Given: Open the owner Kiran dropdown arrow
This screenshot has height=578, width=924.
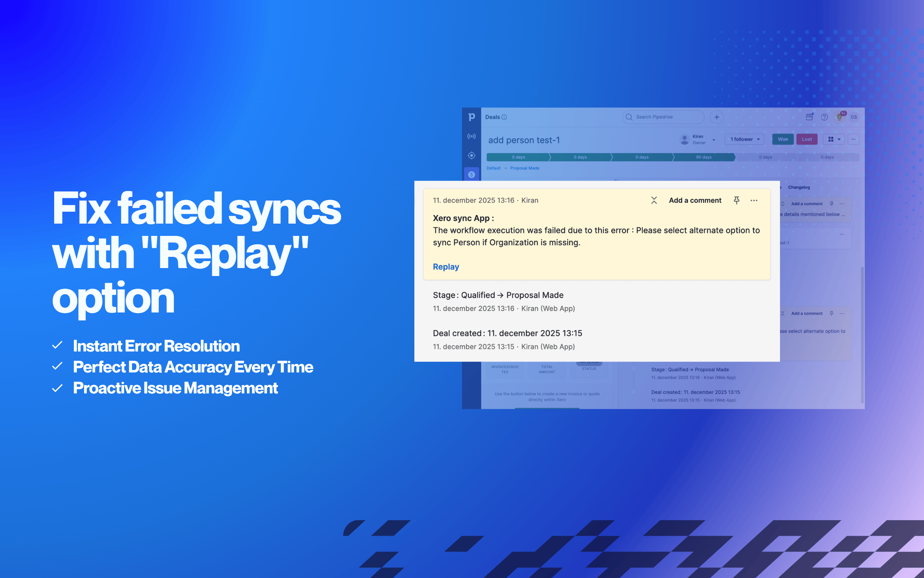Looking at the screenshot, I should (714, 140).
